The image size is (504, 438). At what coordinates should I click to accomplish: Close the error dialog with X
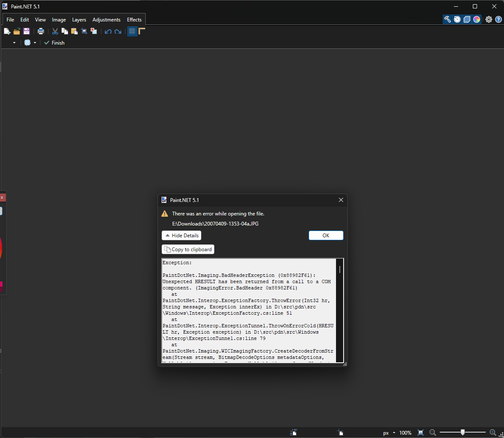click(341, 200)
